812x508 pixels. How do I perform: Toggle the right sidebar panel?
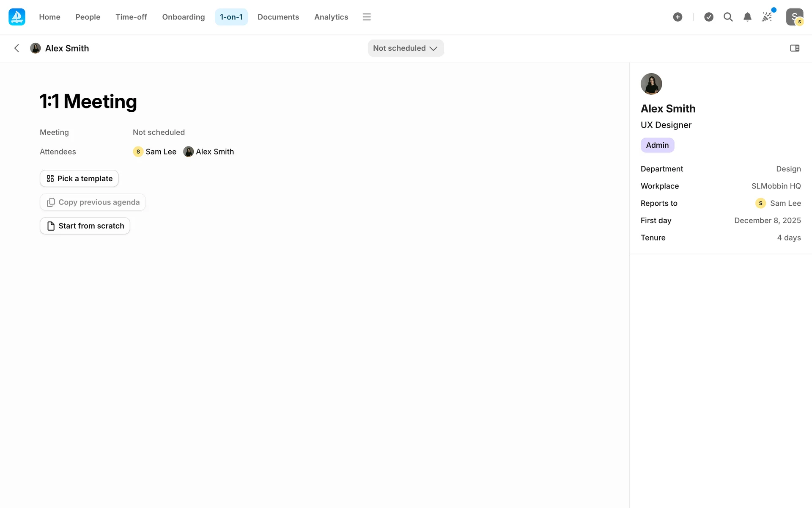pos(795,48)
